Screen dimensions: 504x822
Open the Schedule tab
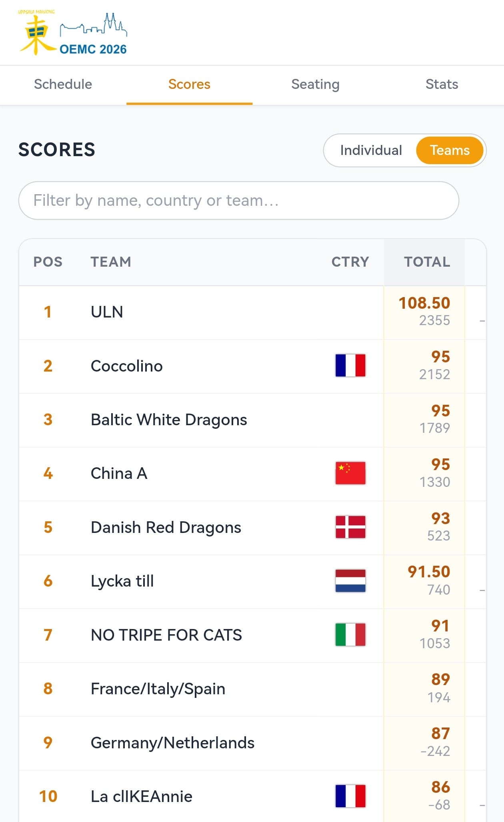[x=63, y=84]
